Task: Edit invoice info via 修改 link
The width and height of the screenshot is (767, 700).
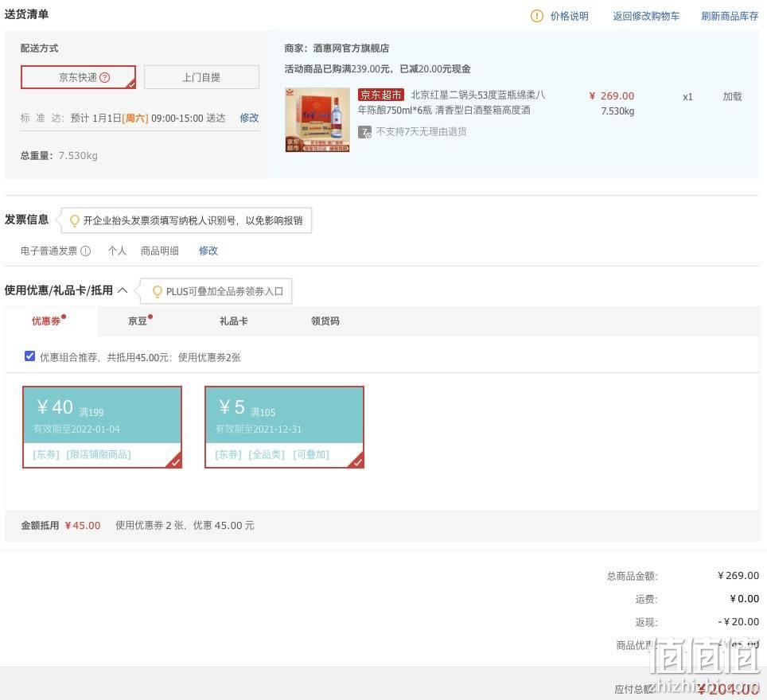Action: tap(208, 251)
